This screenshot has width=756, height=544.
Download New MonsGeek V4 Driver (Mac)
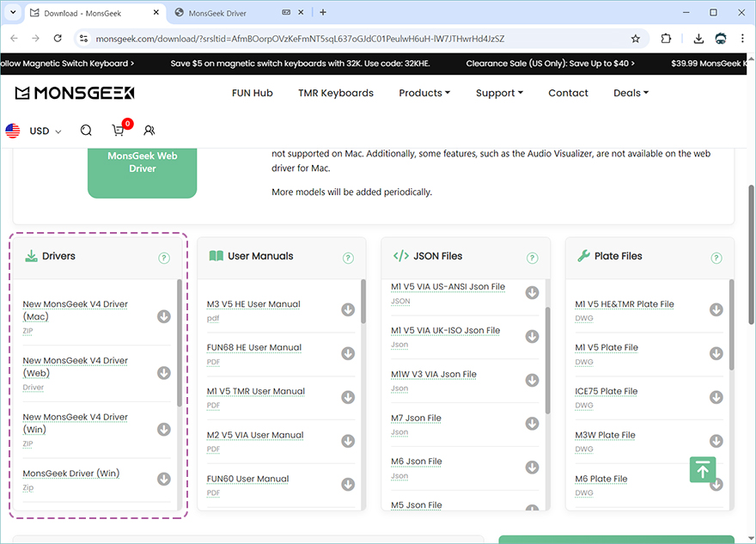[x=164, y=316]
